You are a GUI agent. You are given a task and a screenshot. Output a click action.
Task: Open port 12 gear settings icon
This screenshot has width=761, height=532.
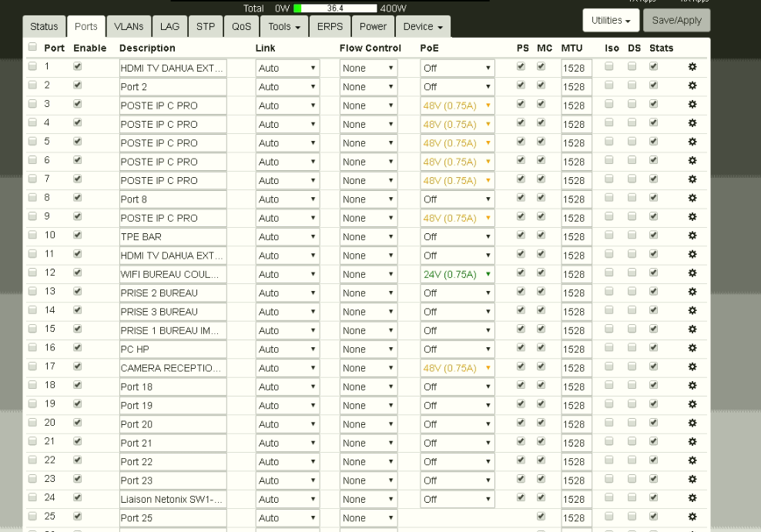coord(692,273)
